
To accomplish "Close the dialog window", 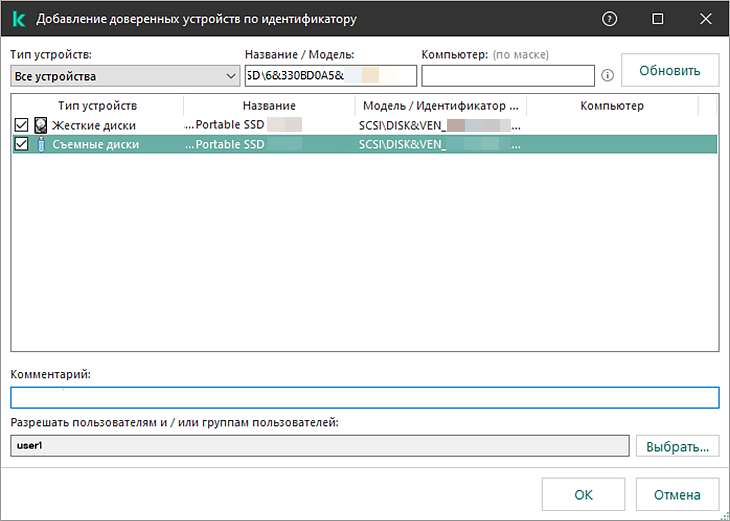I will pyautogui.click(x=706, y=19).
